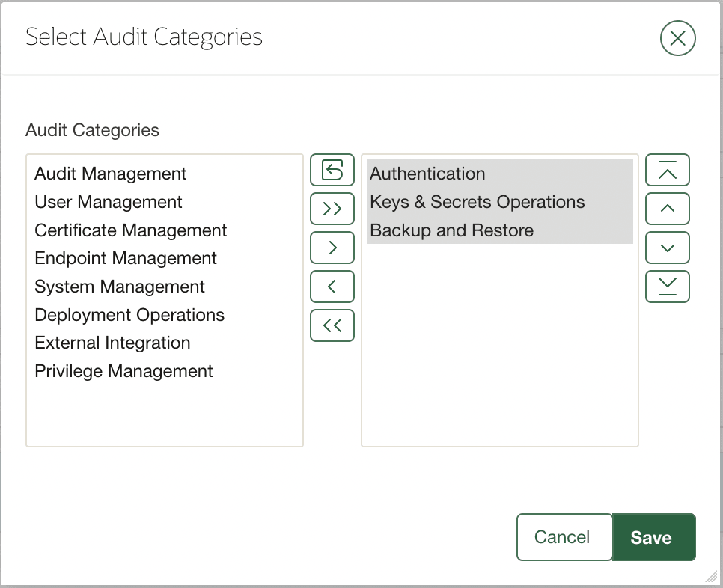Nudge selection down with down-arrow icon
This screenshot has height=588, width=723.
[x=668, y=248]
